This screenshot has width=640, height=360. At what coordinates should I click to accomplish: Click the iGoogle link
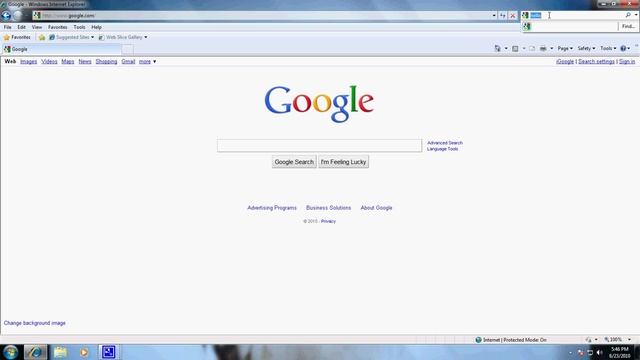(x=565, y=62)
